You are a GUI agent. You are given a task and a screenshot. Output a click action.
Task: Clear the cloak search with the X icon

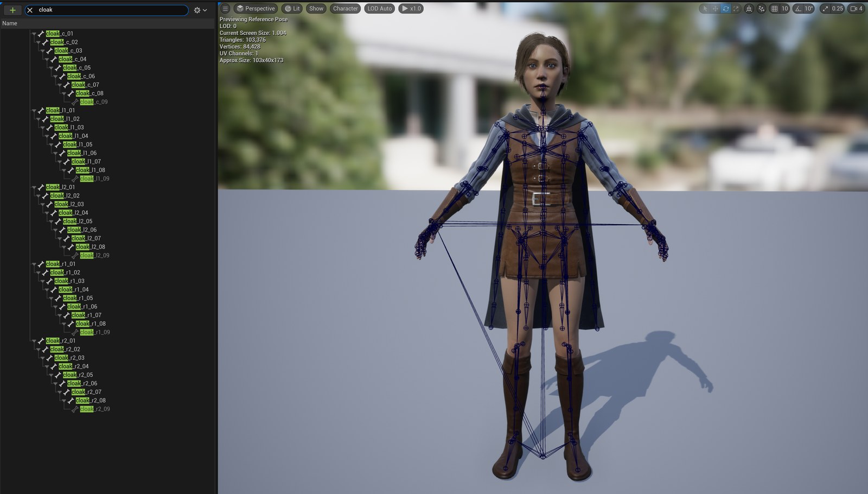pos(30,10)
